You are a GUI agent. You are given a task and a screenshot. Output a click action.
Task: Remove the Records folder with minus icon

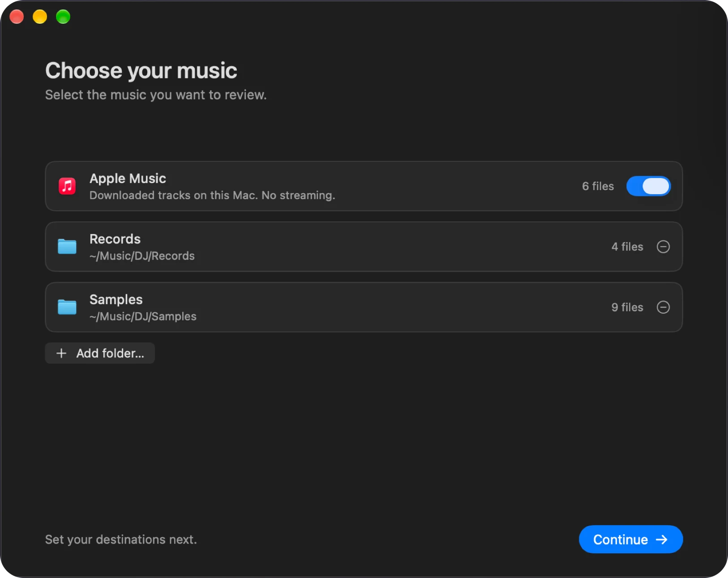pyautogui.click(x=663, y=246)
